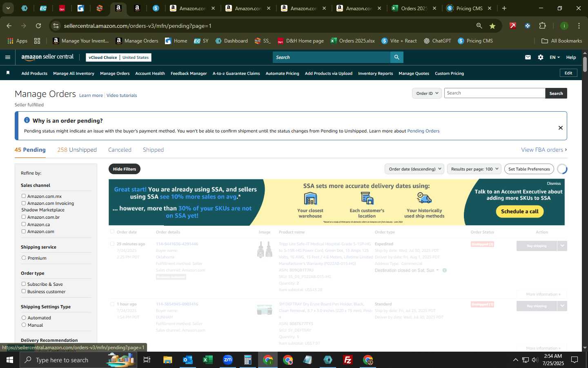Viewport: 588px width, 368px height.
Task: Open Task View on taskbar
Action: click(147, 360)
